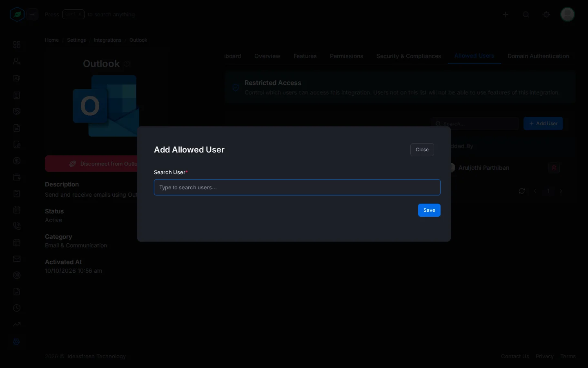Open the settings gear icon in sidebar
Image resolution: width=588 pixels, height=368 pixels.
[17, 341]
